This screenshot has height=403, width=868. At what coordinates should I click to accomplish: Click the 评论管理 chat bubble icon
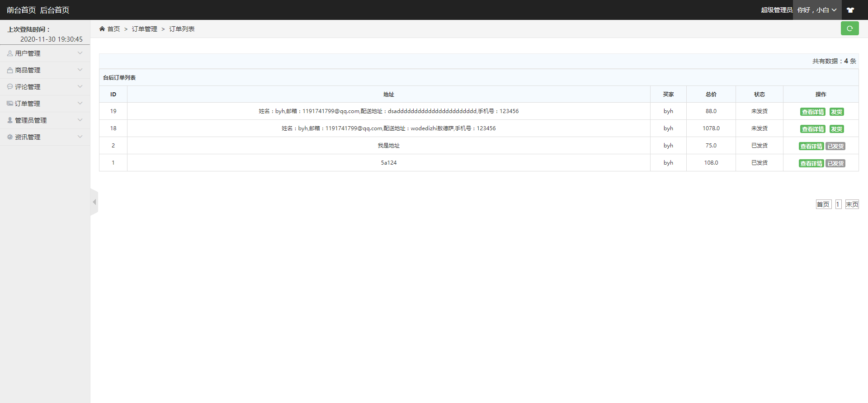tap(10, 86)
